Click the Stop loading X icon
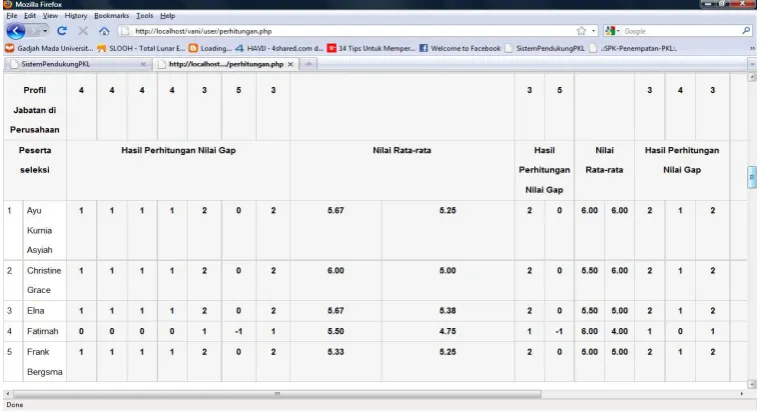This screenshot has height=412, width=761. click(x=83, y=31)
